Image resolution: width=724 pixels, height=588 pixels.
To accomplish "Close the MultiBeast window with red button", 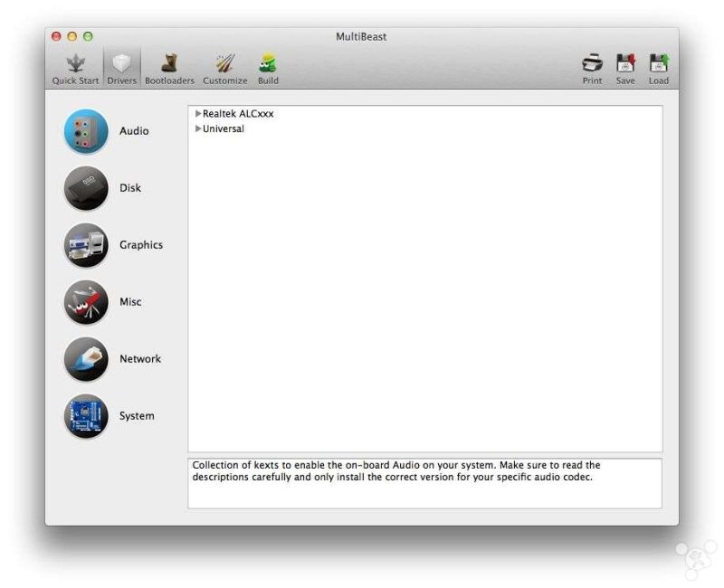I will click(x=56, y=36).
